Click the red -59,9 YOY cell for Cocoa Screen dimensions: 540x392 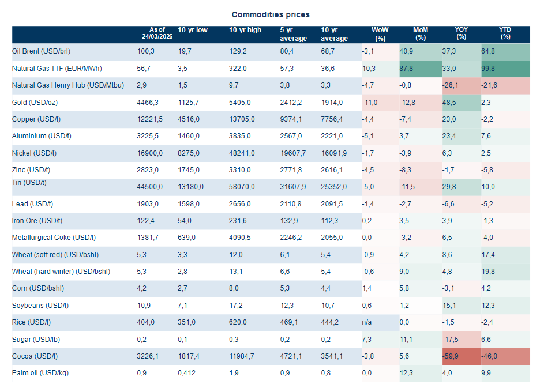coord(461,356)
